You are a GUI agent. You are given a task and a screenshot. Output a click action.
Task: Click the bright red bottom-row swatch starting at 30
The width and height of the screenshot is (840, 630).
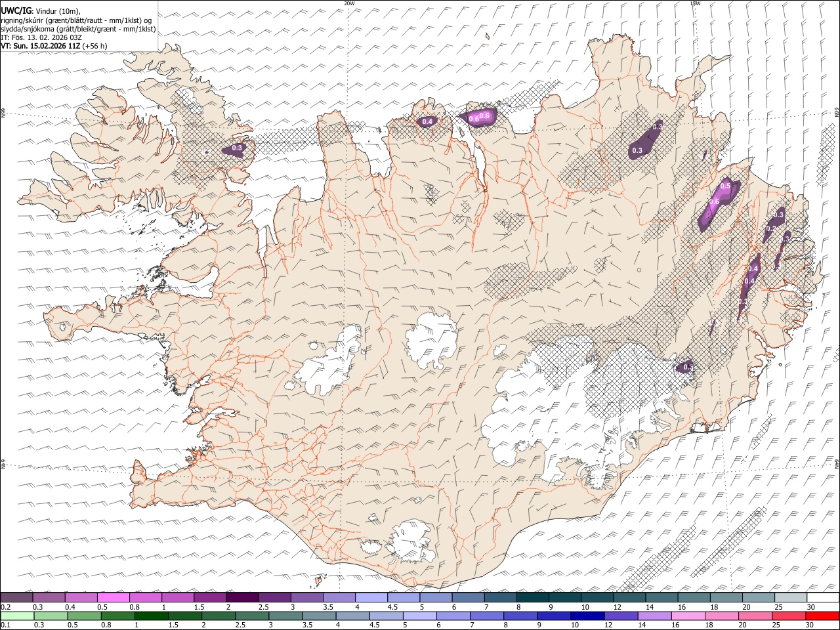tap(822, 616)
